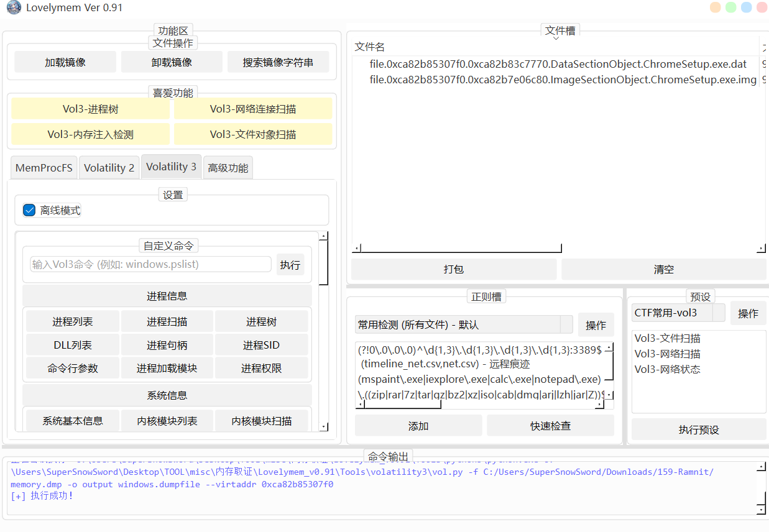Click the 进程SID button
Viewport: 769px width, 532px height.
point(262,345)
